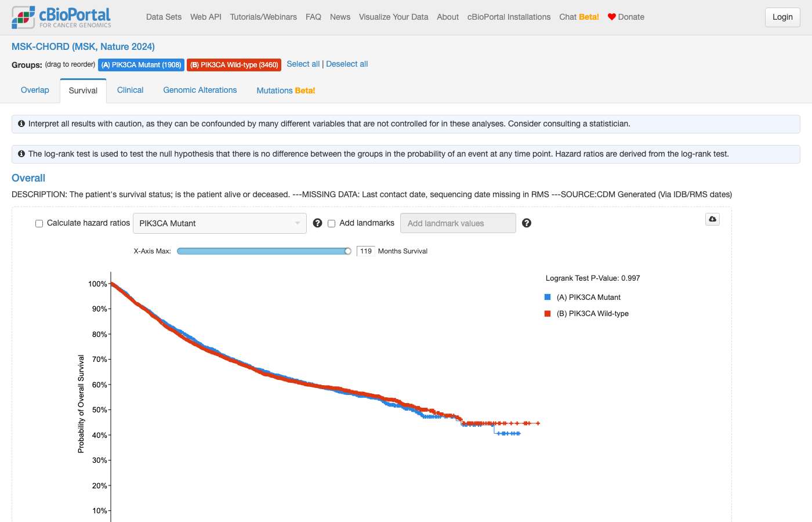The height and width of the screenshot is (522, 812).
Task: Toggle the blue PIK3CA Mutant legend square
Action: point(548,297)
